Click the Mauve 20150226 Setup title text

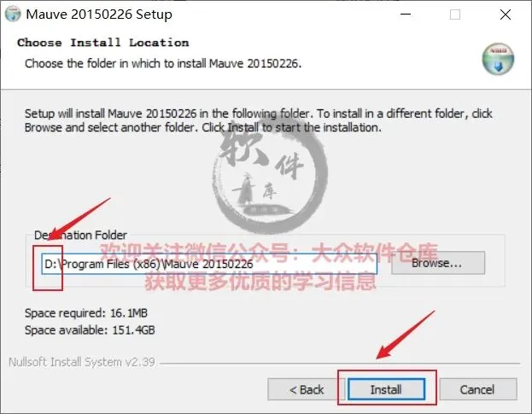click(x=99, y=15)
